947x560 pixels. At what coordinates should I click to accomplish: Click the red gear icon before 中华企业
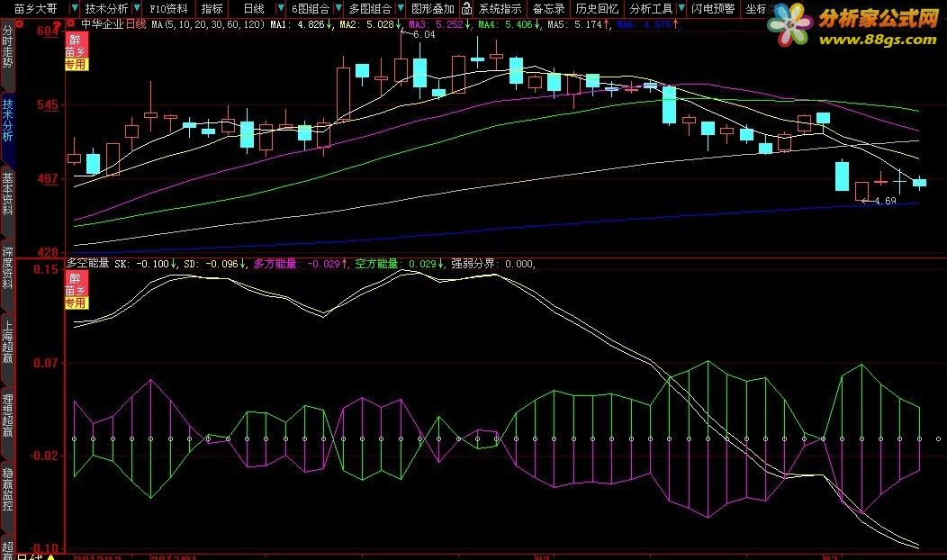(71, 23)
